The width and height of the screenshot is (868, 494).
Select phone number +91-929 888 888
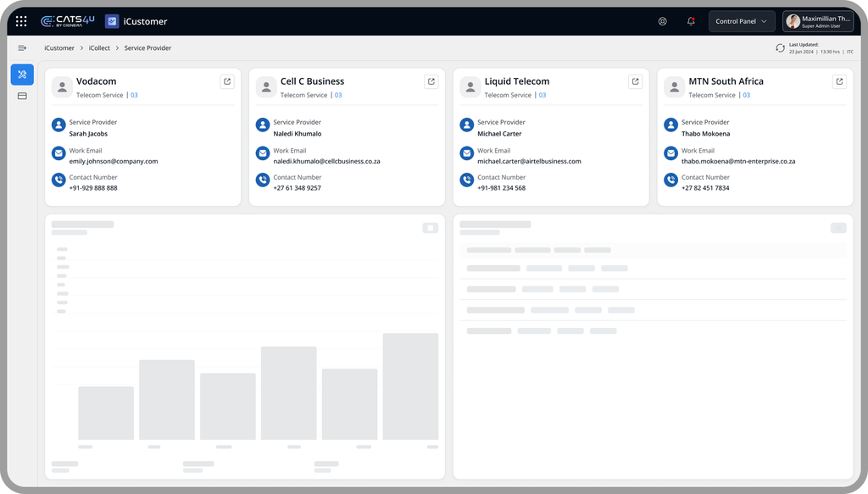tap(93, 188)
